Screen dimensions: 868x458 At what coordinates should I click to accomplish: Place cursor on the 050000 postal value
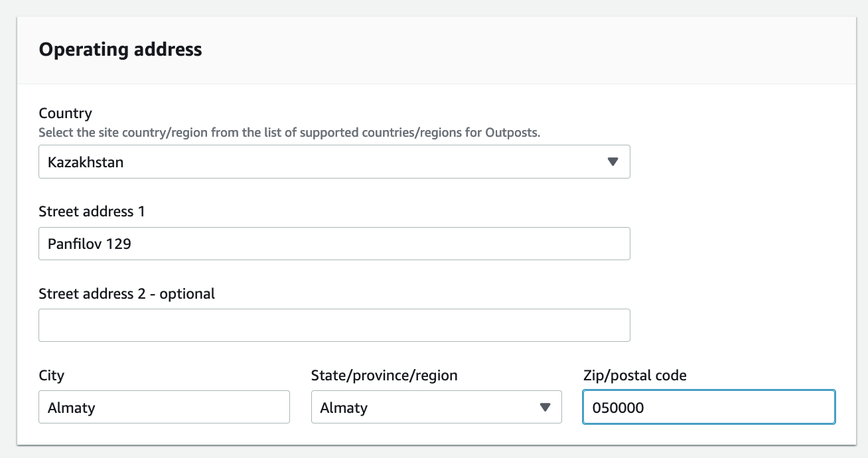pyautogui.click(x=618, y=408)
